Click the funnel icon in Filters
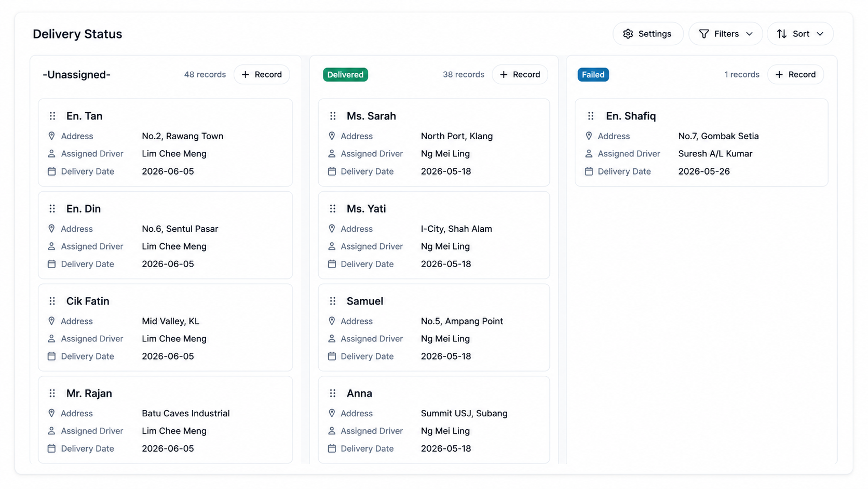868x489 pixels. point(704,34)
